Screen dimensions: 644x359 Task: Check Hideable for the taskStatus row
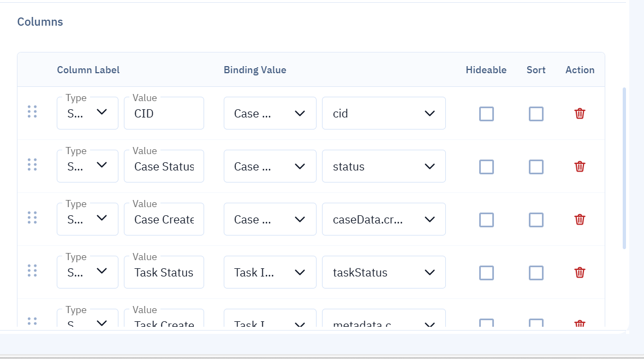pyautogui.click(x=486, y=273)
